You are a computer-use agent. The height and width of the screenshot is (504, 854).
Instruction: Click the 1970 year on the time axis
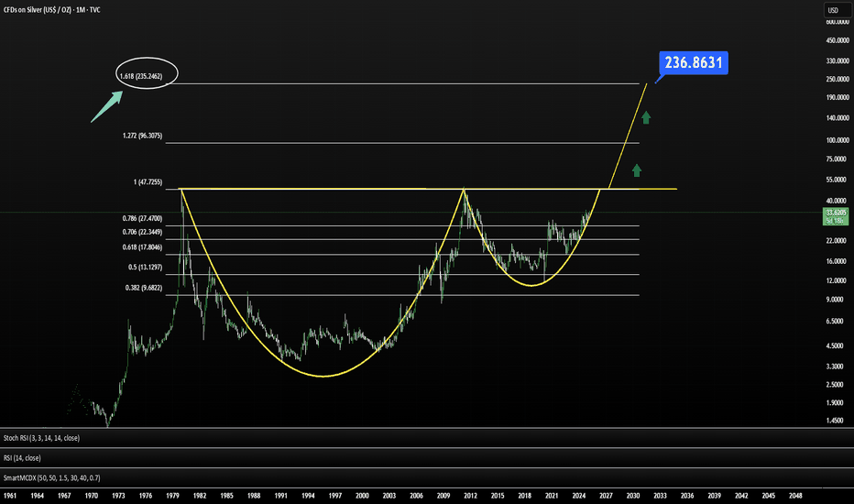[x=92, y=496]
